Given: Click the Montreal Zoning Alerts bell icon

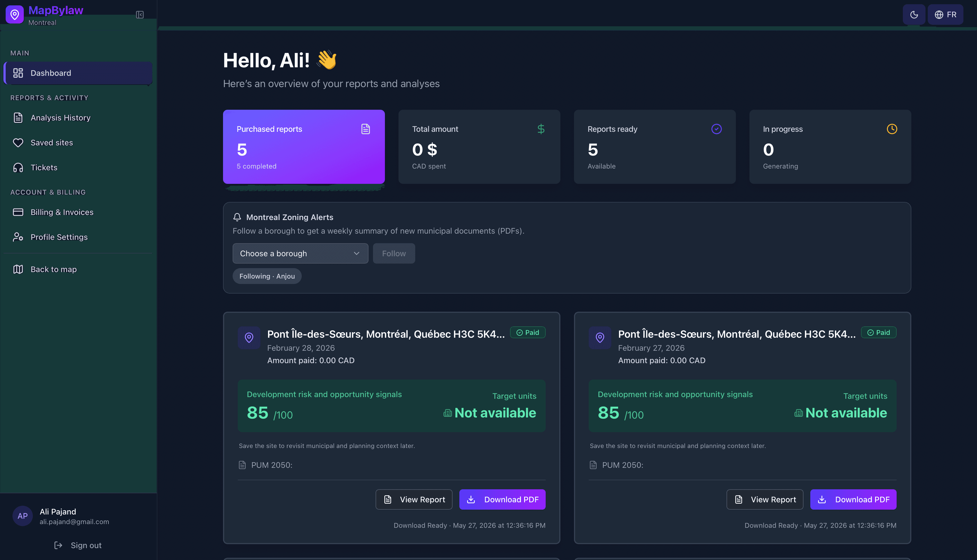Looking at the screenshot, I should (x=237, y=217).
